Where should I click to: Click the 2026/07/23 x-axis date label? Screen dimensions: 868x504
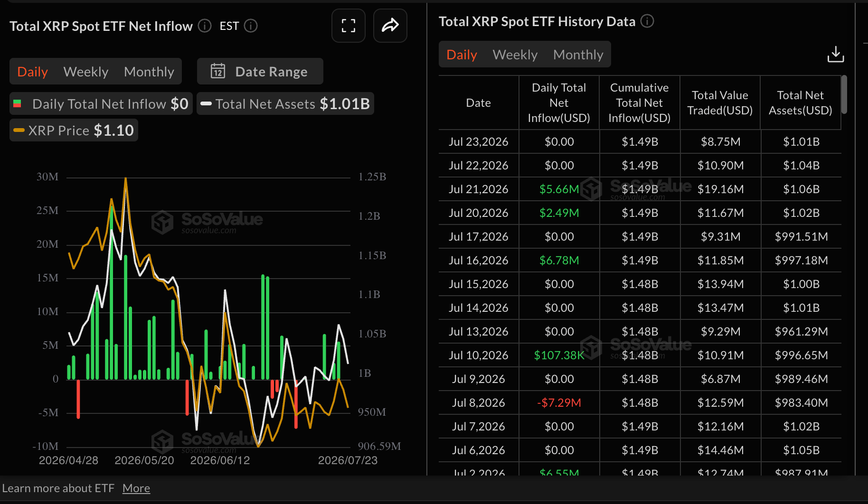(348, 460)
